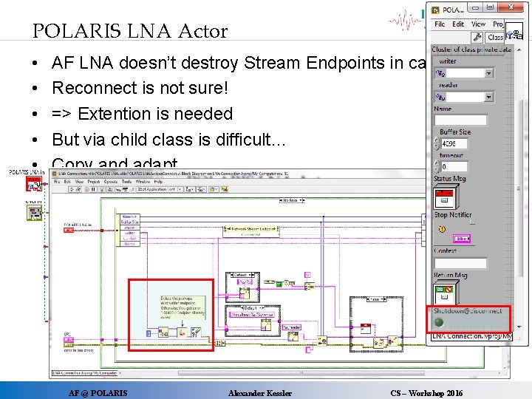Click Buffer Size increment decrement stepper

coord(437,143)
